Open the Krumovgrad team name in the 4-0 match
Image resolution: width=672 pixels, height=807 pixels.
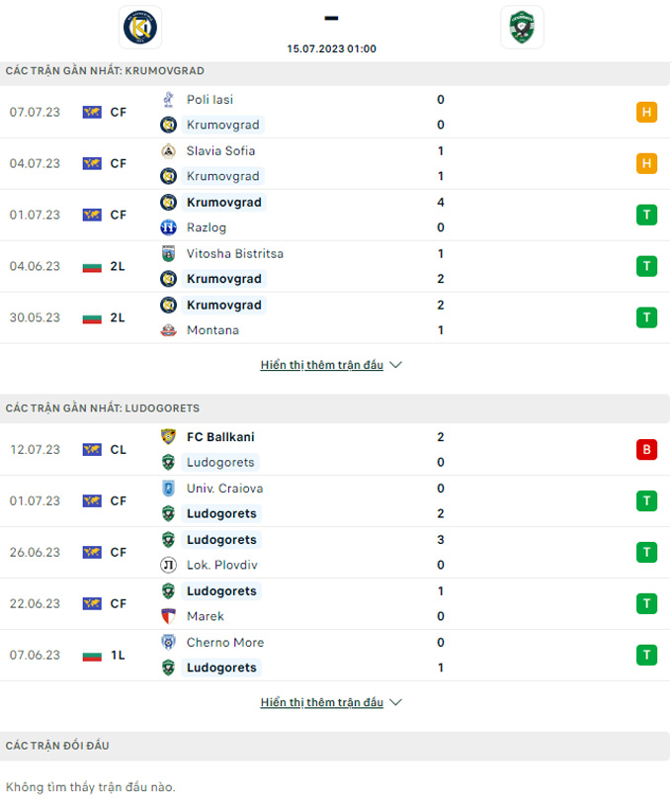tap(224, 202)
